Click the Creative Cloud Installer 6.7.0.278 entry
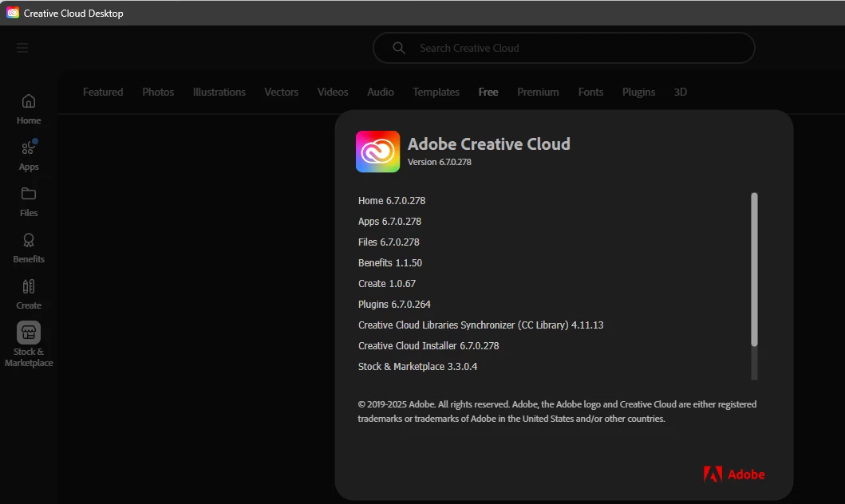Image resolution: width=845 pixels, height=504 pixels. [x=428, y=345]
